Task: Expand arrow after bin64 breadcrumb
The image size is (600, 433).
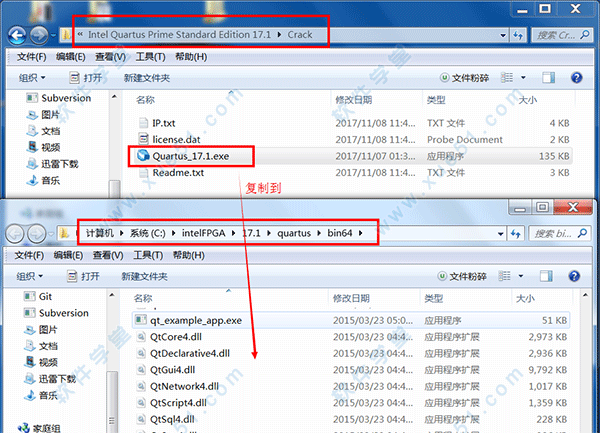Action: click(360, 233)
